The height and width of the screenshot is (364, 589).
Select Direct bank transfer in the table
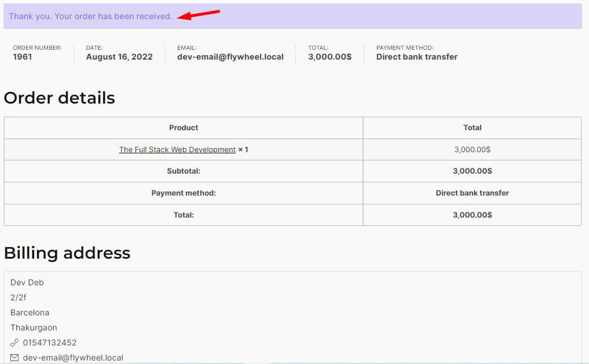(472, 193)
